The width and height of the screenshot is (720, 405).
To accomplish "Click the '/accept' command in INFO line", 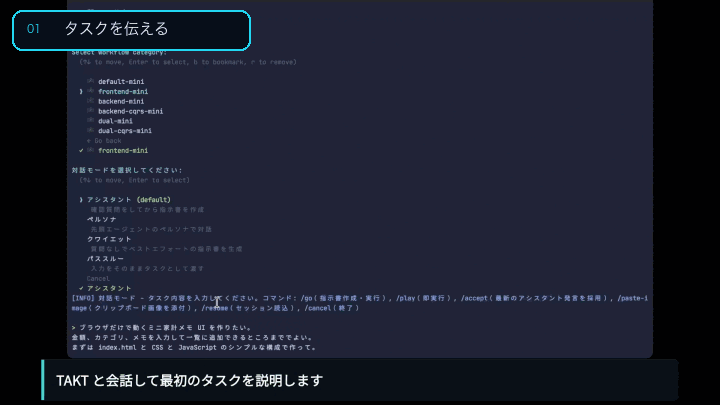I will coord(474,298).
